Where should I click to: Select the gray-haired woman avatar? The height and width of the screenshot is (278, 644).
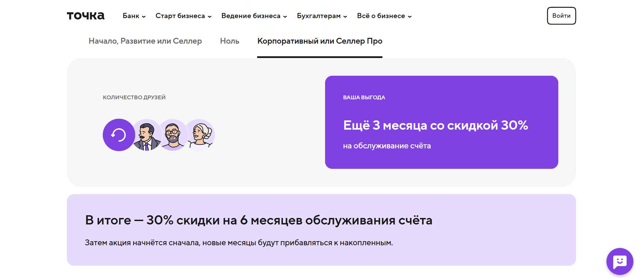201,135
